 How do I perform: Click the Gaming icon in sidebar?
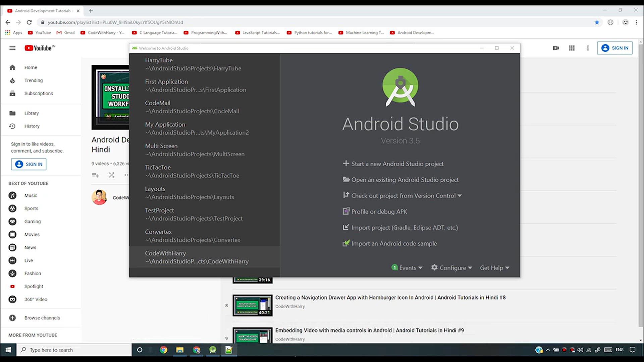point(12,222)
